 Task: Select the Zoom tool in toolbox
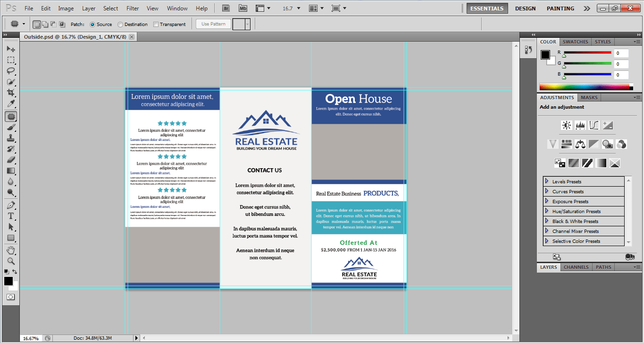pos(10,261)
